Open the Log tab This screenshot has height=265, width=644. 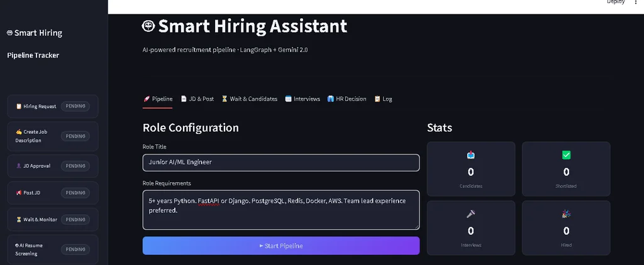383,99
